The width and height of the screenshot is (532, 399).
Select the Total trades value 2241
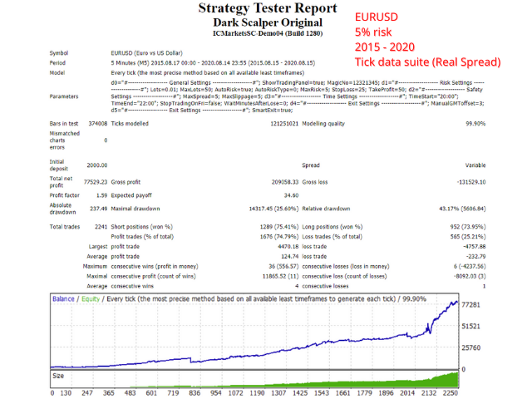[x=101, y=227]
